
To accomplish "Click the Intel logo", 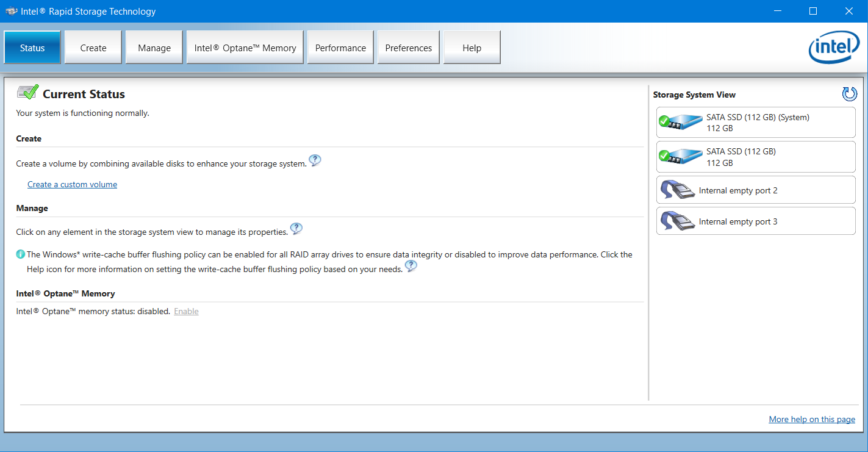I will (834, 48).
